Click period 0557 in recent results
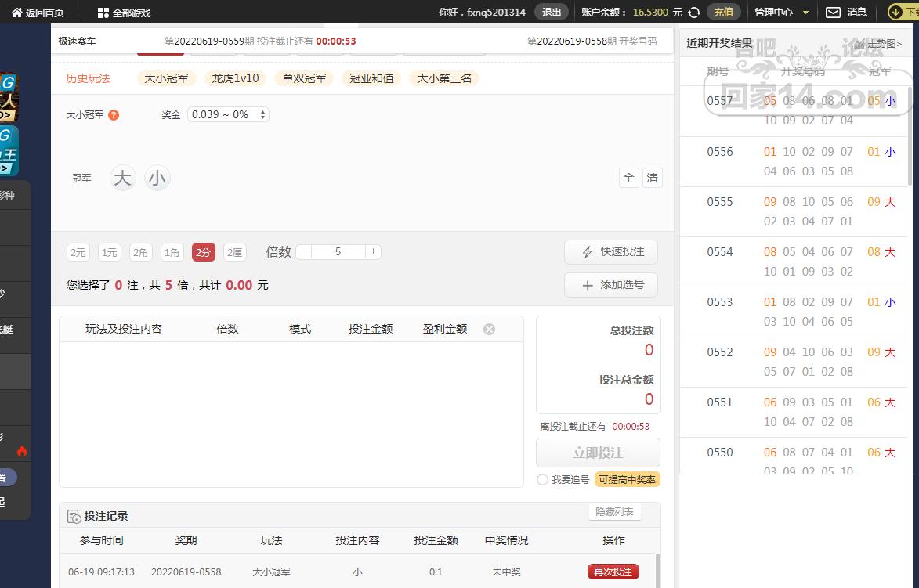Image resolution: width=919 pixels, height=588 pixels. click(720, 101)
